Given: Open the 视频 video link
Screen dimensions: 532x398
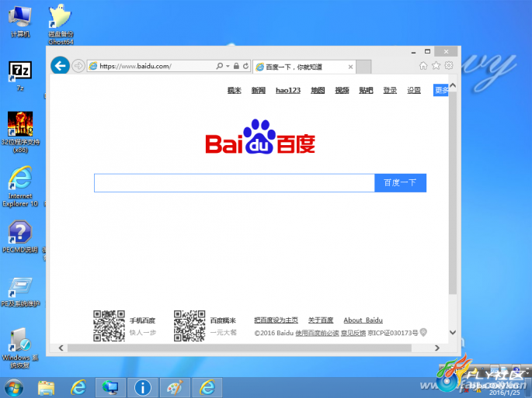Looking at the screenshot, I should [342, 91].
